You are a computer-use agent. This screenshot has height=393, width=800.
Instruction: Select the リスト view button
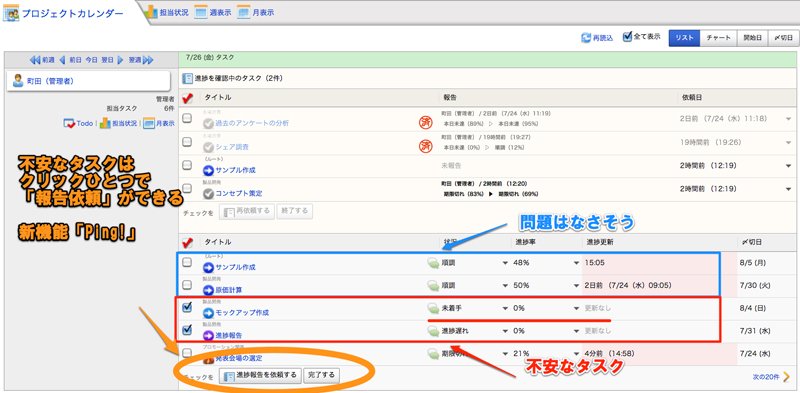coord(684,38)
